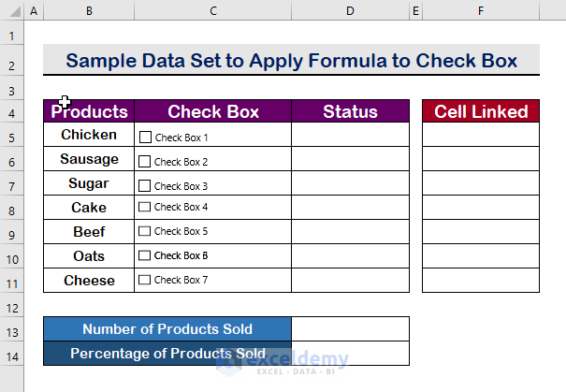Tick Check Box 7 for Cheese
566x392 pixels.
click(x=145, y=280)
